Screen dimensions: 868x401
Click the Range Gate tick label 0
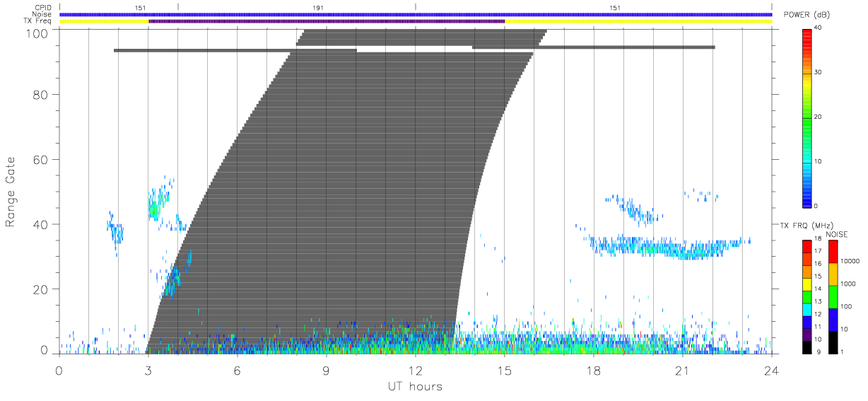click(44, 350)
